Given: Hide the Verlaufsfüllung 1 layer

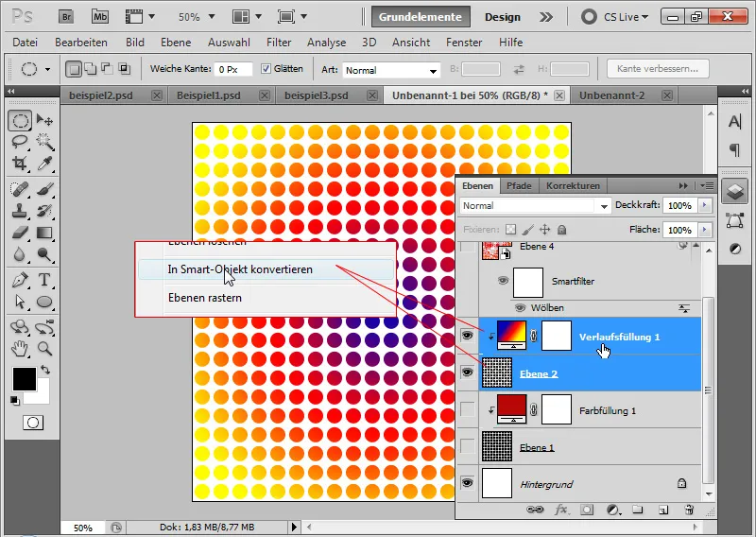Looking at the screenshot, I should (467, 336).
